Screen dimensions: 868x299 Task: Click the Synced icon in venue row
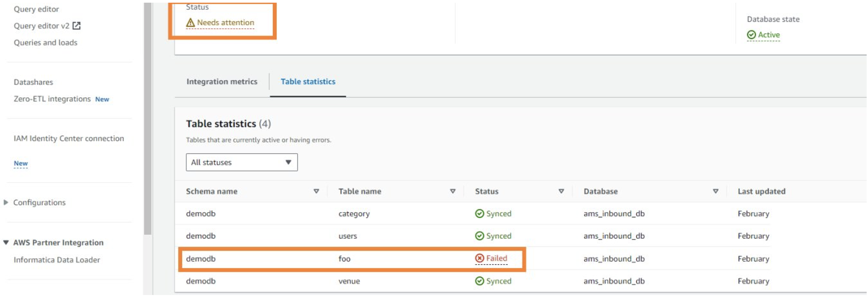tap(479, 281)
